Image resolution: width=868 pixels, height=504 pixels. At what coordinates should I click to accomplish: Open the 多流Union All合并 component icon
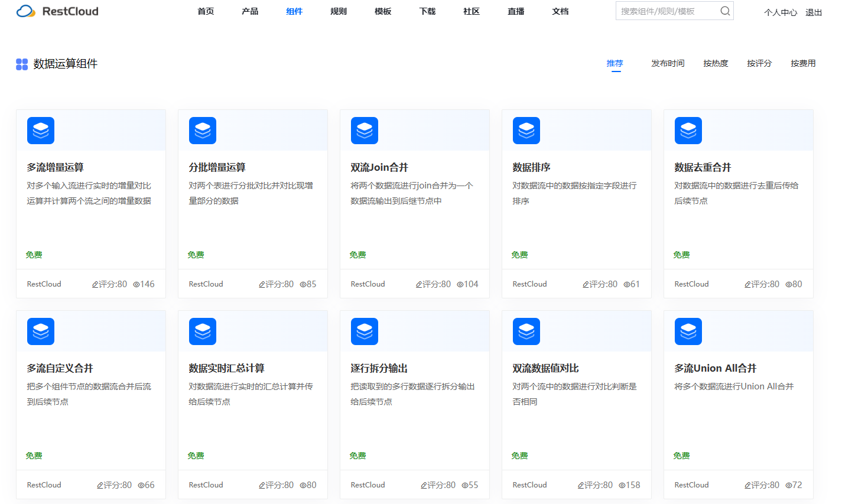688,331
